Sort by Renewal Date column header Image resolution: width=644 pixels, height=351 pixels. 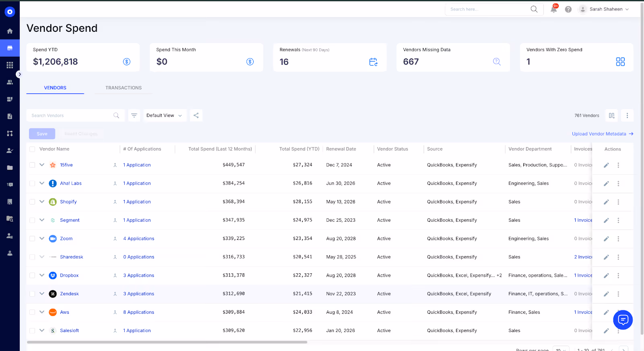coord(341,149)
